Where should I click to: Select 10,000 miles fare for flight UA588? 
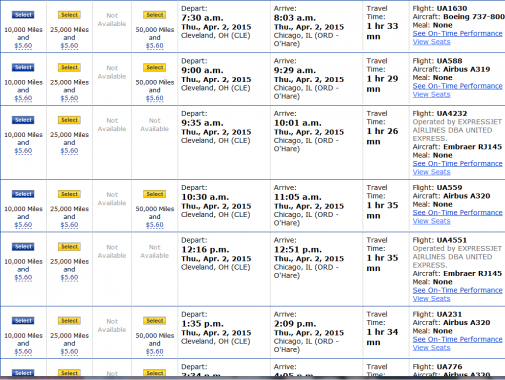23,67
